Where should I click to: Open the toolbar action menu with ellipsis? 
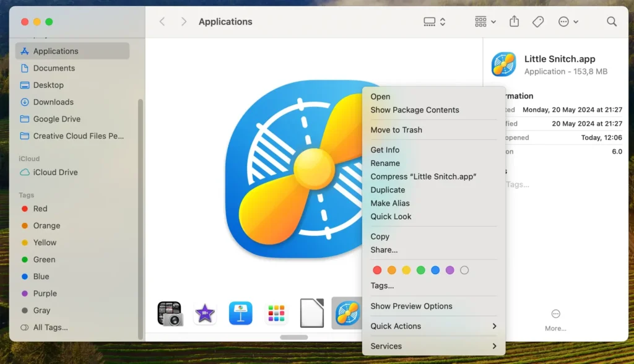point(568,22)
